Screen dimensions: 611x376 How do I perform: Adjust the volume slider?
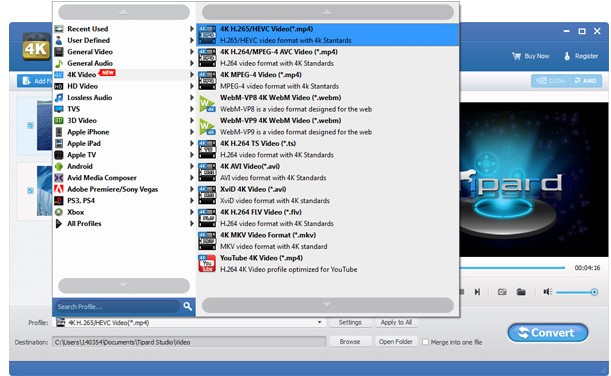576,292
